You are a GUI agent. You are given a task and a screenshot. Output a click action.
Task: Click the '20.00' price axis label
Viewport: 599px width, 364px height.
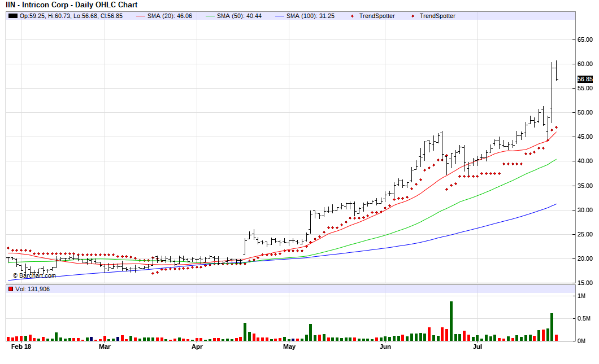click(585, 258)
